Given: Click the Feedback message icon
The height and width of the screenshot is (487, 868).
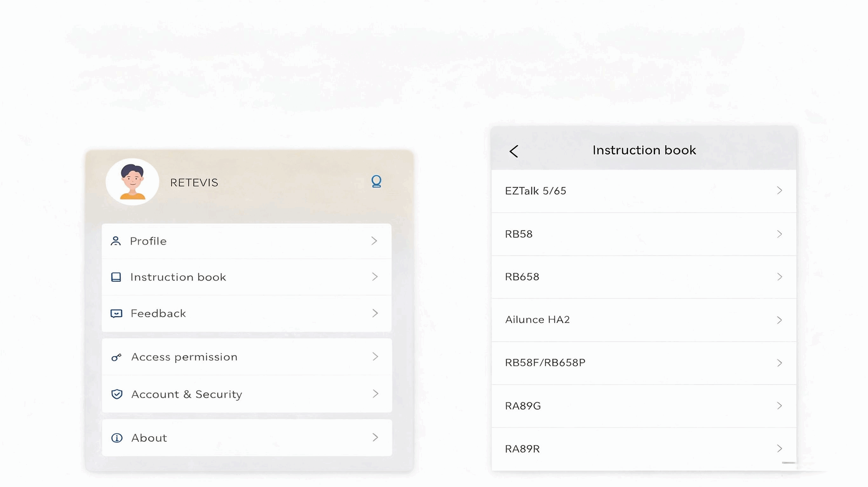Looking at the screenshot, I should [x=116, y=314].
